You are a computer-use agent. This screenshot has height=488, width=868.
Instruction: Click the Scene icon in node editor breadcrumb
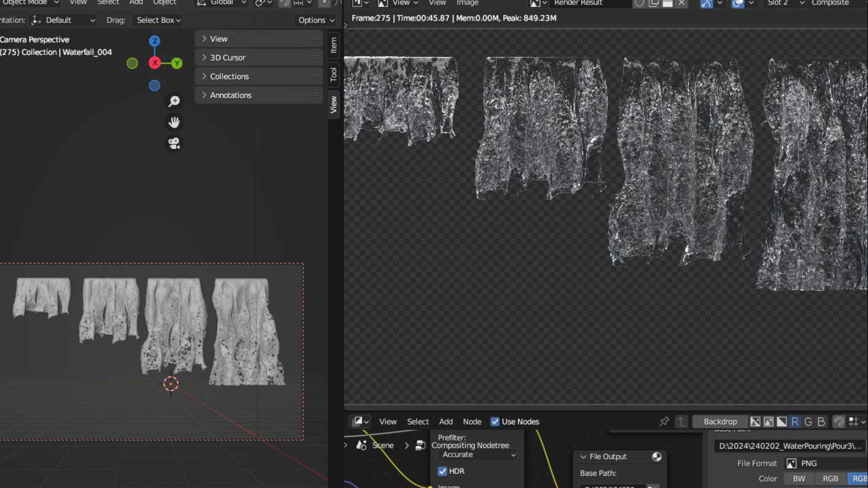coord(361,446)
